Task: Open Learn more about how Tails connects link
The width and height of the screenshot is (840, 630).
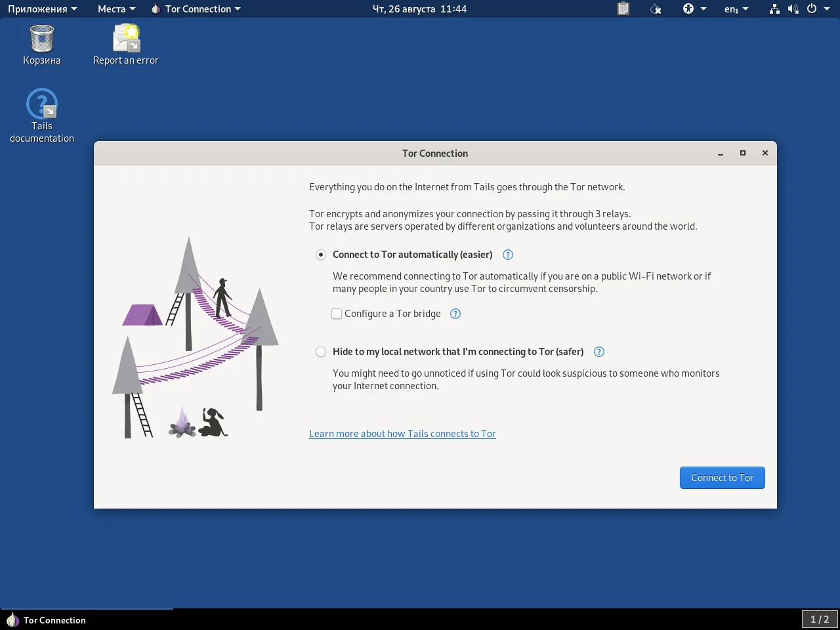Action: (x=402, y=434)
